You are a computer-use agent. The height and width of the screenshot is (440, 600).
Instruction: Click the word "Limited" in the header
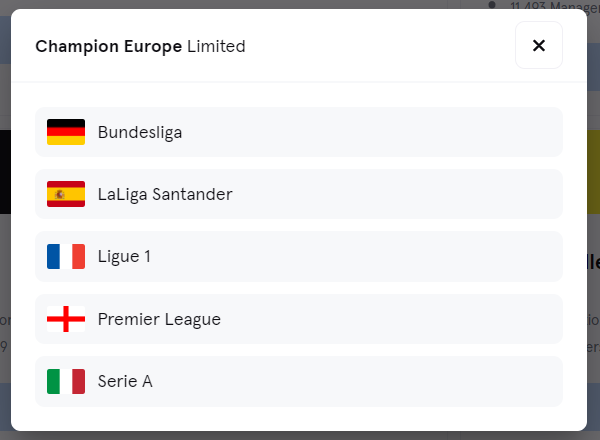click(x=216, y=46)
